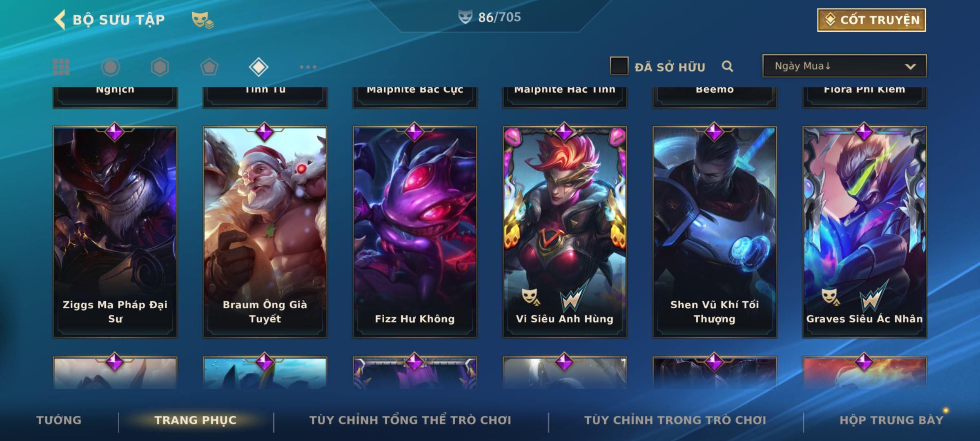Open the Braum Ông Già Tuyết skin

[x=265, y=232]
